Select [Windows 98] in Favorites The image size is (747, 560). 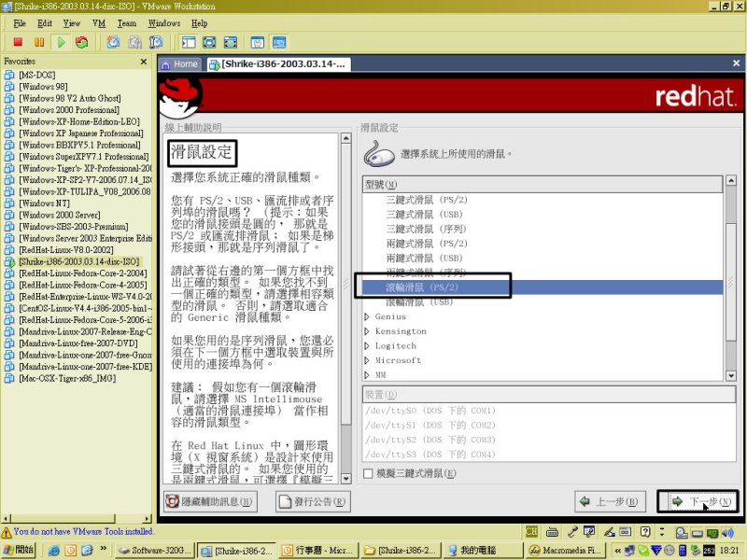tap(43, 87)
